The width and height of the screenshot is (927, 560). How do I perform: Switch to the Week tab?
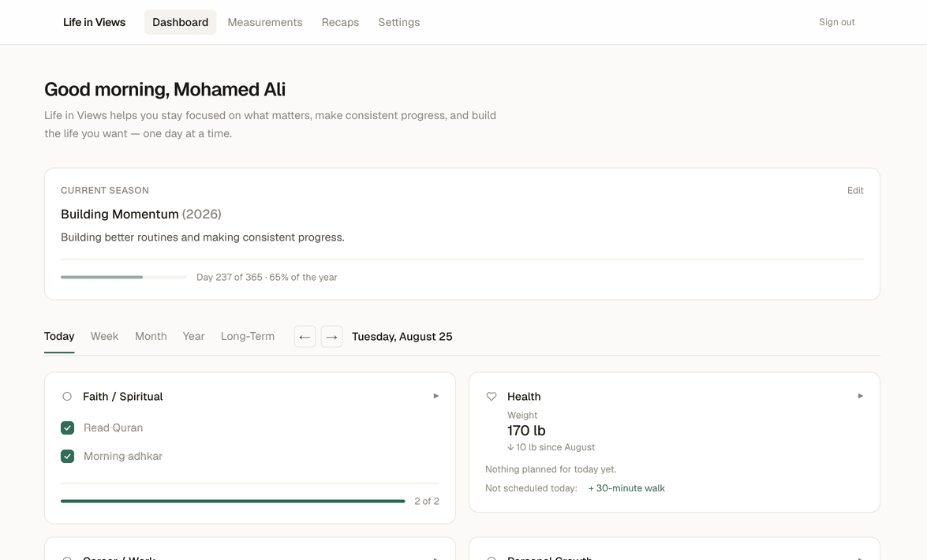point(105,337)
